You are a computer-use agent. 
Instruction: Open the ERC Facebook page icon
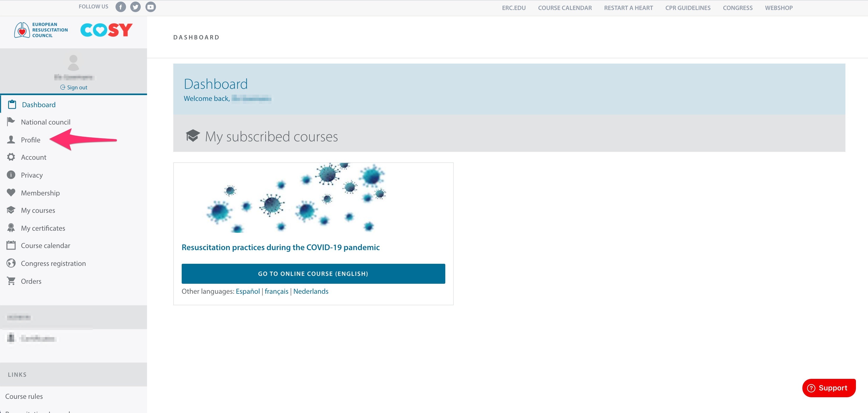click(121, 7)
